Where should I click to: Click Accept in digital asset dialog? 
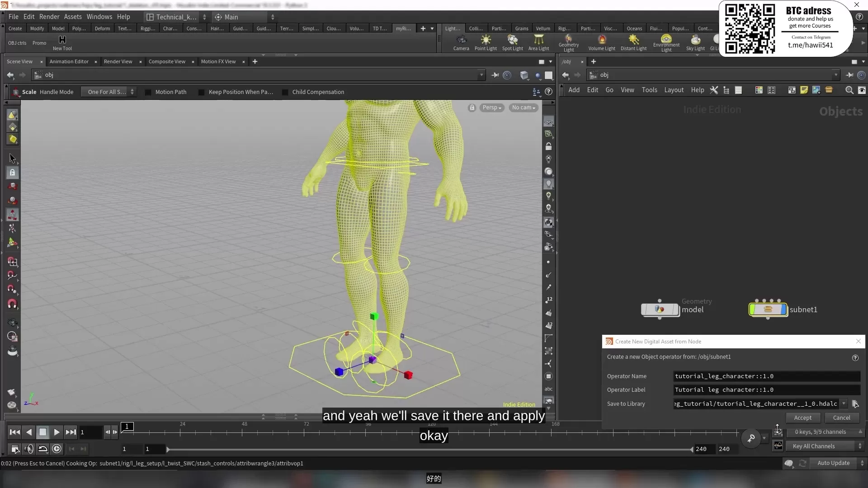pyautogui.click(x=802, y=418)
